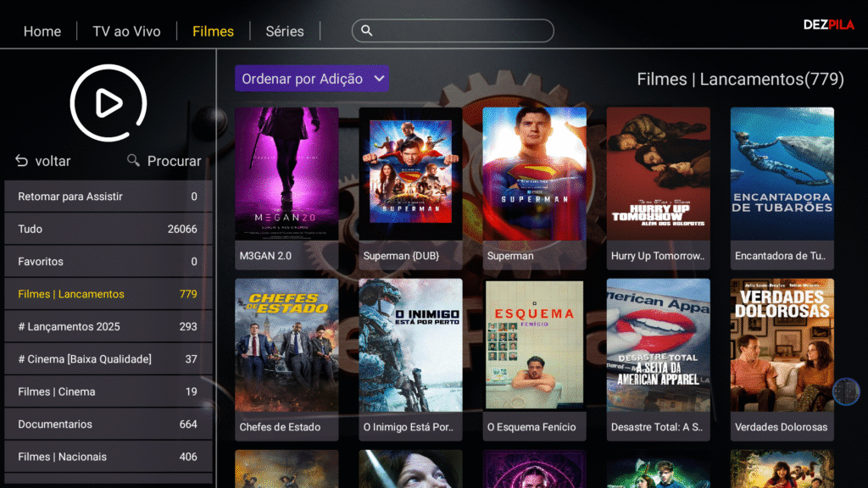The width and height of the screenshot is (868, 488).
Task: Open the Ordenar por Adição dropdown
Action: point(312,79)
